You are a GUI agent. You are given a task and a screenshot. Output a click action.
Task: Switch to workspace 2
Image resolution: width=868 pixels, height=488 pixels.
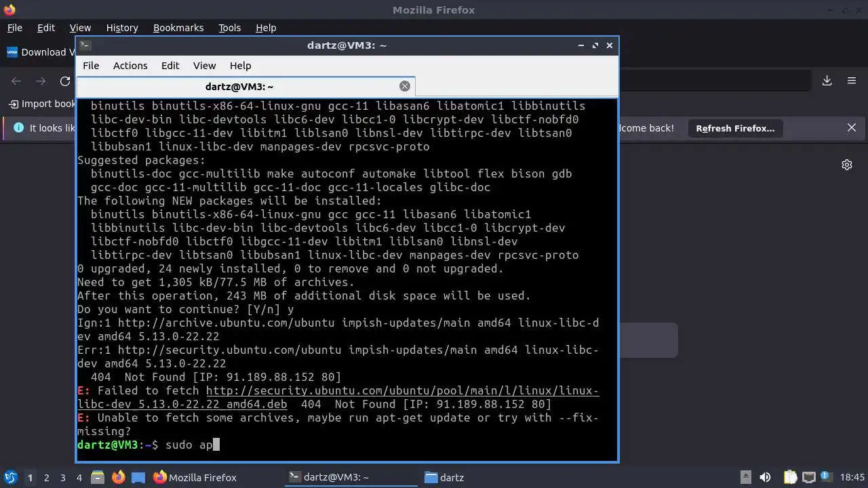pos(47,478)
